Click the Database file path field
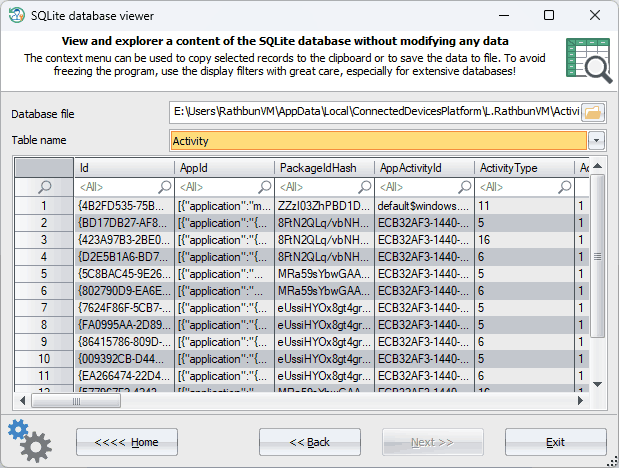The height and width of the screenshot is (468, 619). (x=376, y=112)
